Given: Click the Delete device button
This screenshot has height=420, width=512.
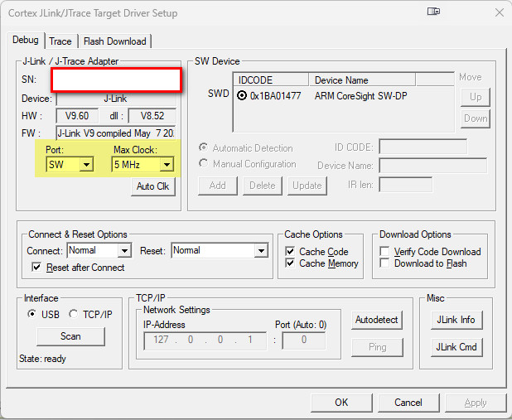Looking at the screenshot, I should (262, 186).
